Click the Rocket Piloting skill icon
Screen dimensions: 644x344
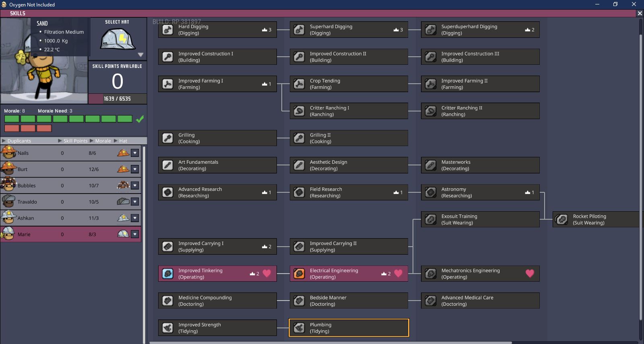562,219
